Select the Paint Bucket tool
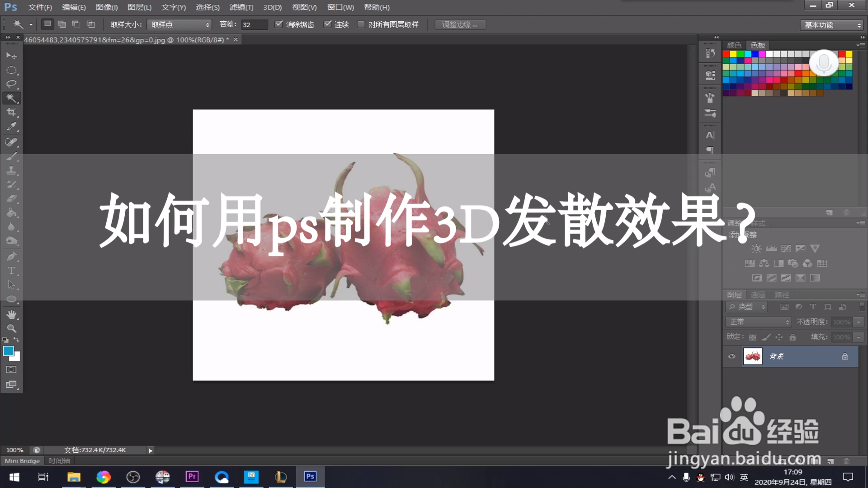This screenshot has height=488, width=868. point(11,212)
